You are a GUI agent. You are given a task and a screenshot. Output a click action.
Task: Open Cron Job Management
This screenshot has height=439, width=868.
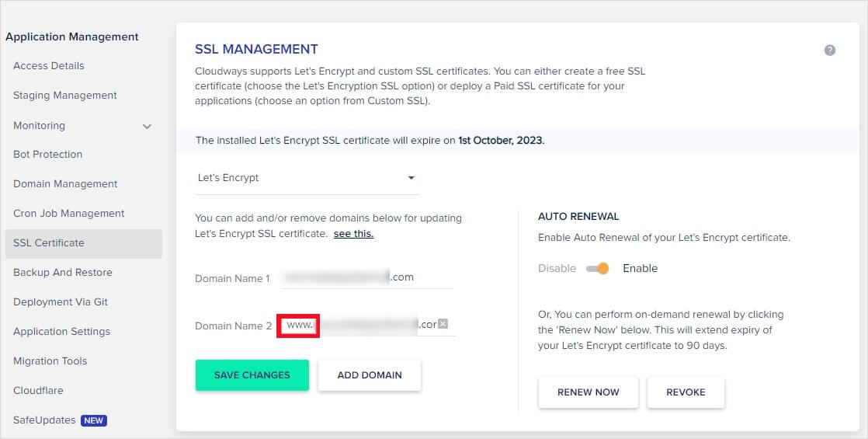tap(68, 214)
